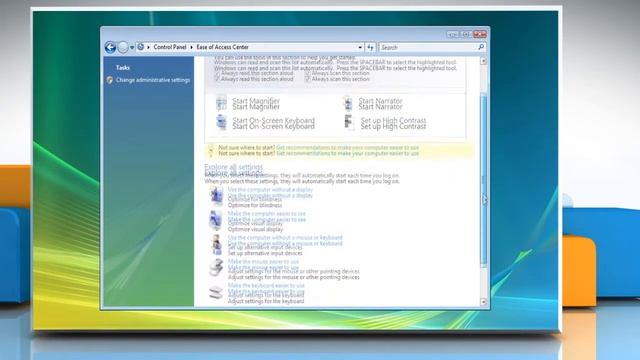Click the scrollbar up arrow
This screenshot has width=640, height=360.
(483, 61)
